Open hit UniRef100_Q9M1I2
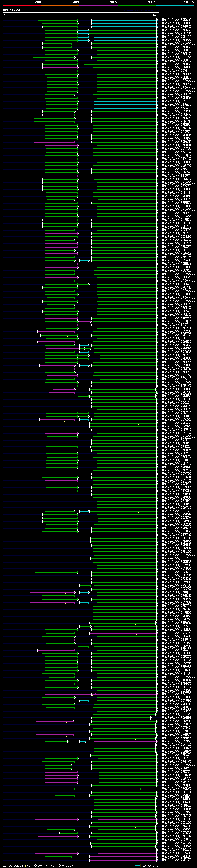 [177, 37]
